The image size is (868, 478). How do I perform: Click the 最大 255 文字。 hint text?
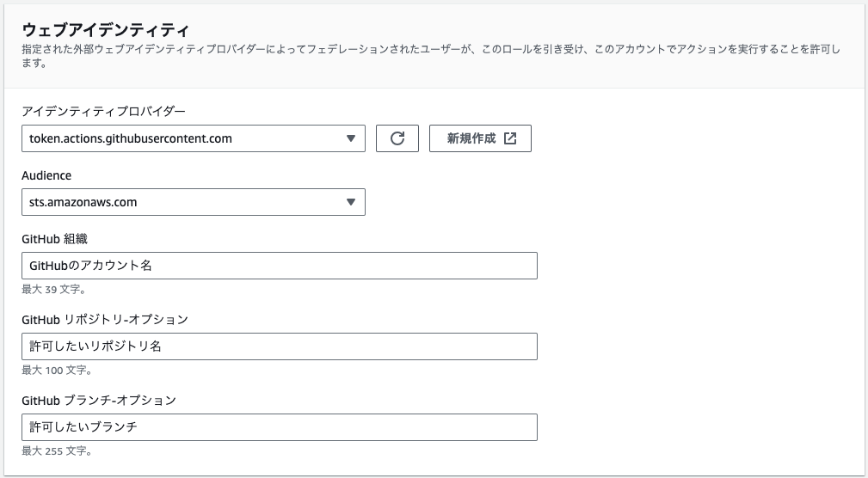[57, 450]
